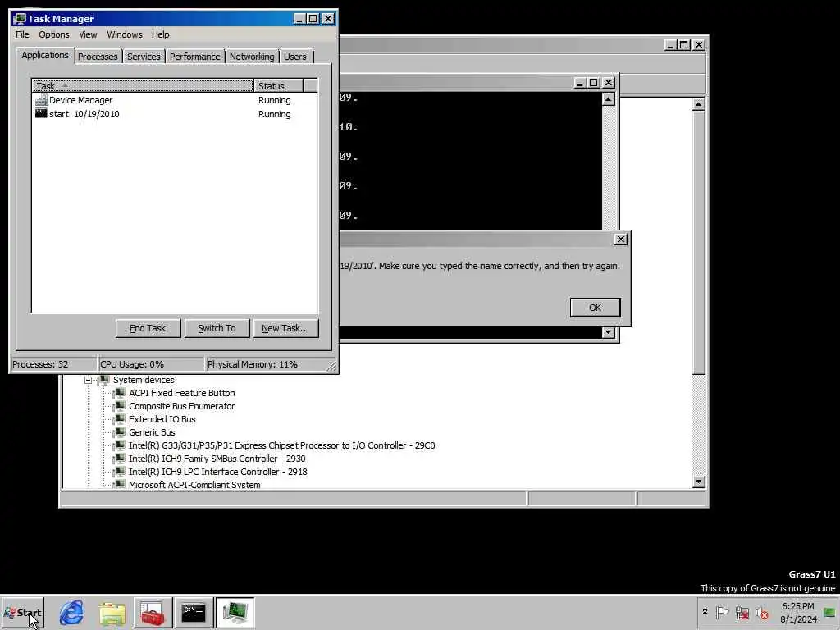Switch to the Users tab

tap(295, 57)
